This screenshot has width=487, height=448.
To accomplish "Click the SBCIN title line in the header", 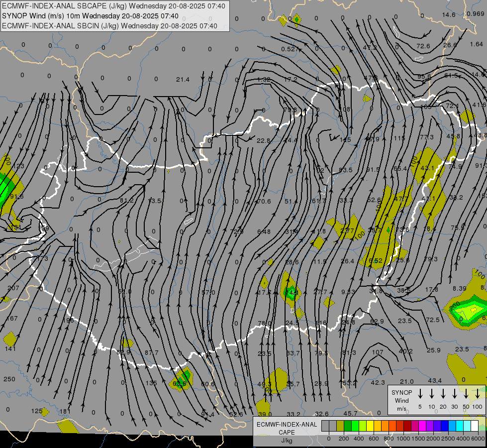I will click(x=109, y=26).
